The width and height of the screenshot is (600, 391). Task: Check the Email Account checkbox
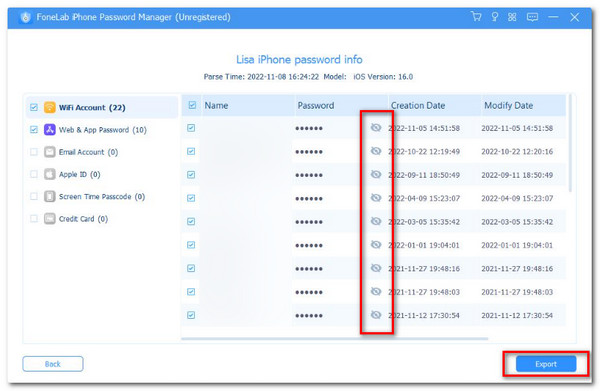pyautogui.click(x=34, y=152)
